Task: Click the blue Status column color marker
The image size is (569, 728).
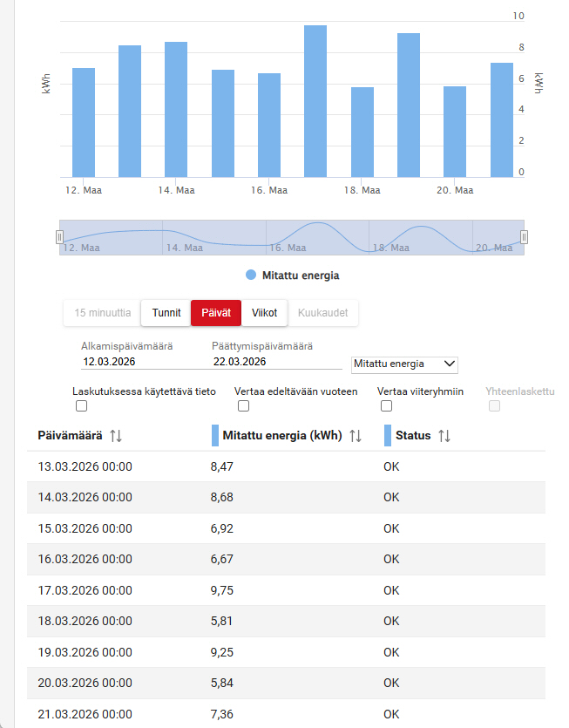Action: [388, 436]
